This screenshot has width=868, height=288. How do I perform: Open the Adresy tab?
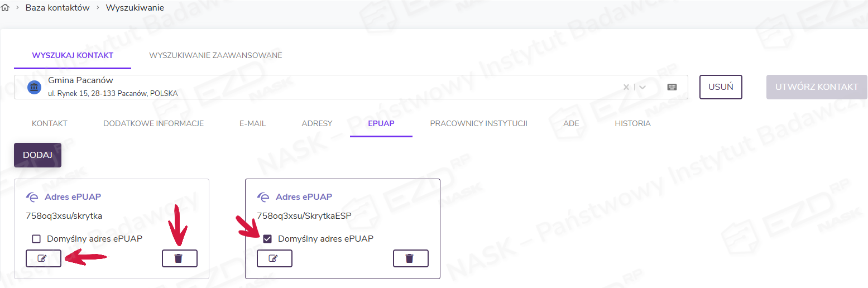(316, 123)
